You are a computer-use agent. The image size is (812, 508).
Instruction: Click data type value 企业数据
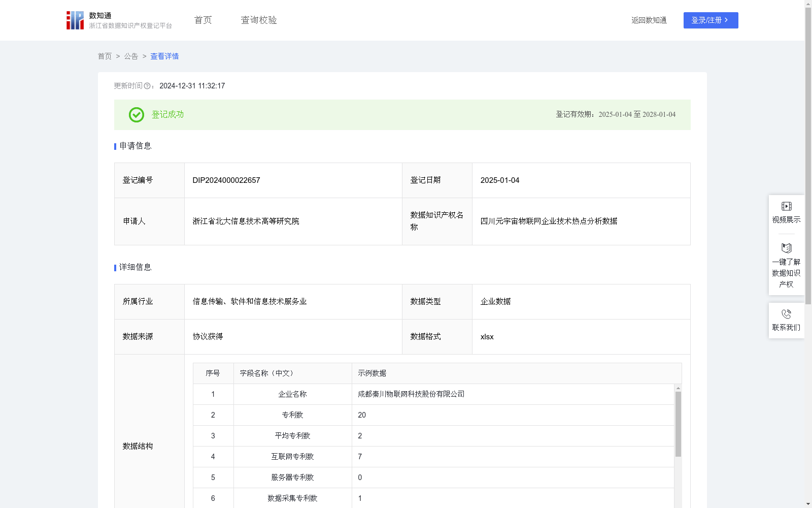496,302
